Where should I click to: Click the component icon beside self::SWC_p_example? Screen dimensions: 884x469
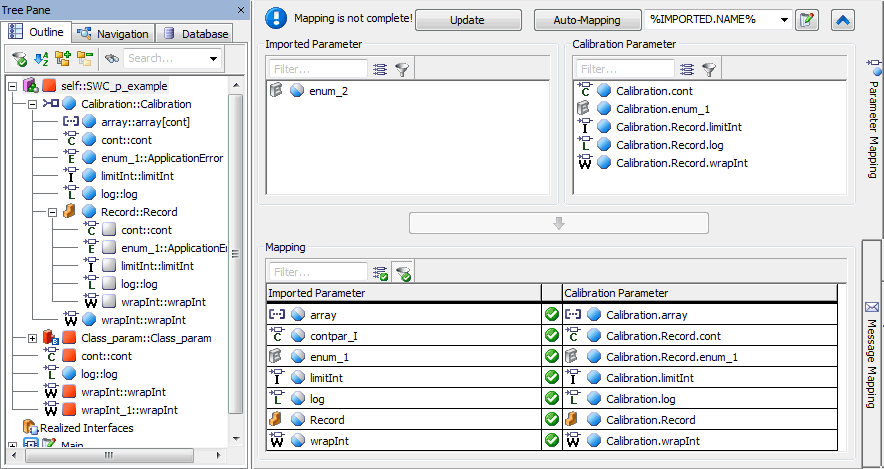pyautogui.click(x=30, y=86)
